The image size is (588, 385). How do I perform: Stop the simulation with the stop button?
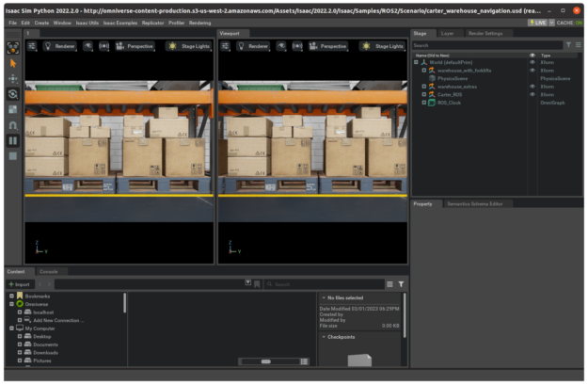13,156
